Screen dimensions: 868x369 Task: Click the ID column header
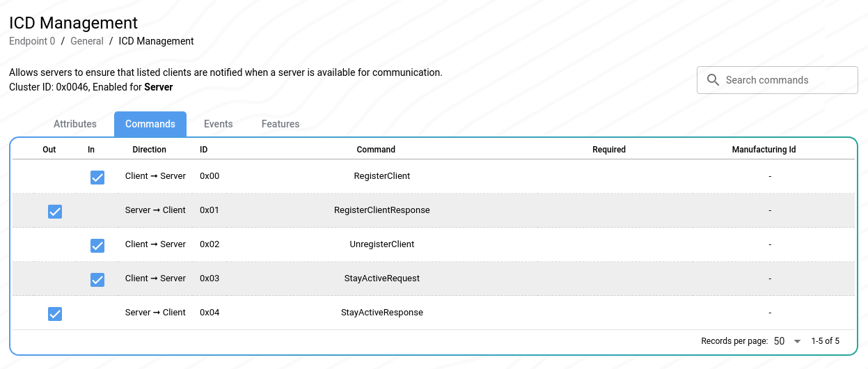pos(203,150)
